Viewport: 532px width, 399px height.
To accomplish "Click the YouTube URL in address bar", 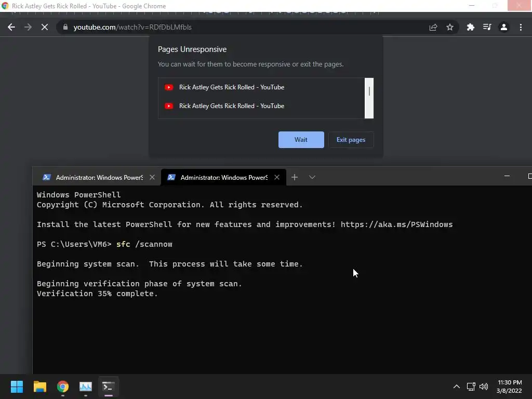I will pyautogui.click(x=132, y=27).
